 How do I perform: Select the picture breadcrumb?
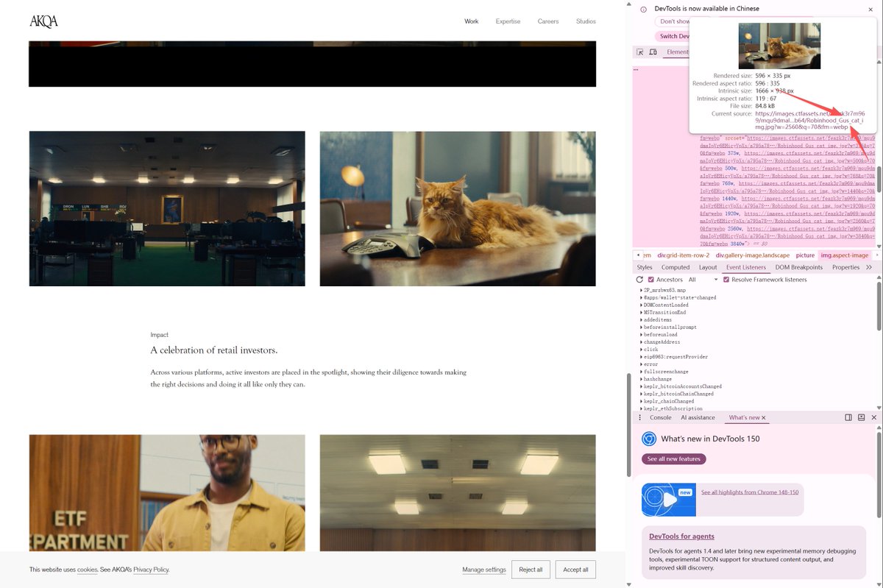(x=805, y=255)
